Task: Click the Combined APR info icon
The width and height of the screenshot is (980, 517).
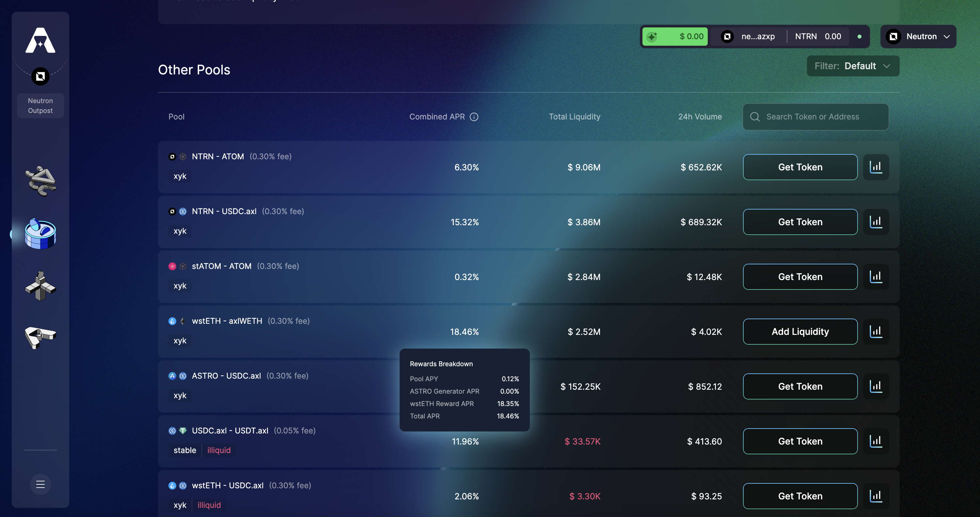Action: click(x=474, y=117)
